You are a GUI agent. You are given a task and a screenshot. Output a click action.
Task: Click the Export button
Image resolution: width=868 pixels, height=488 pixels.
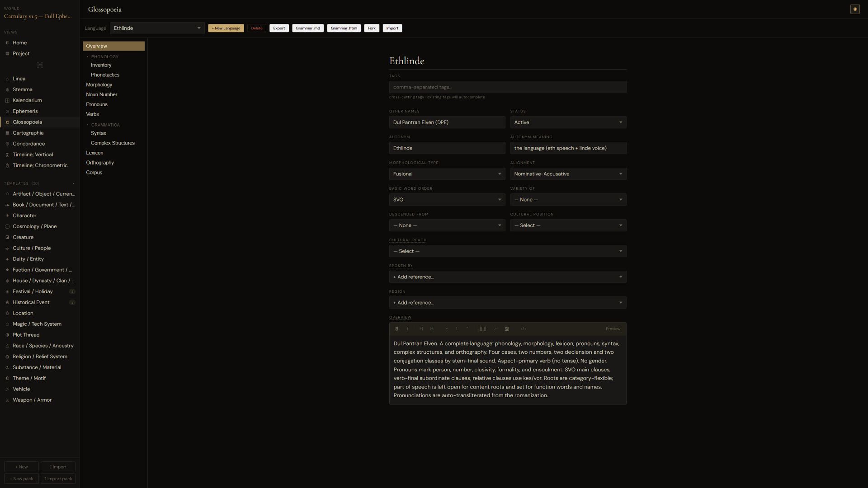tap(279, 28)
